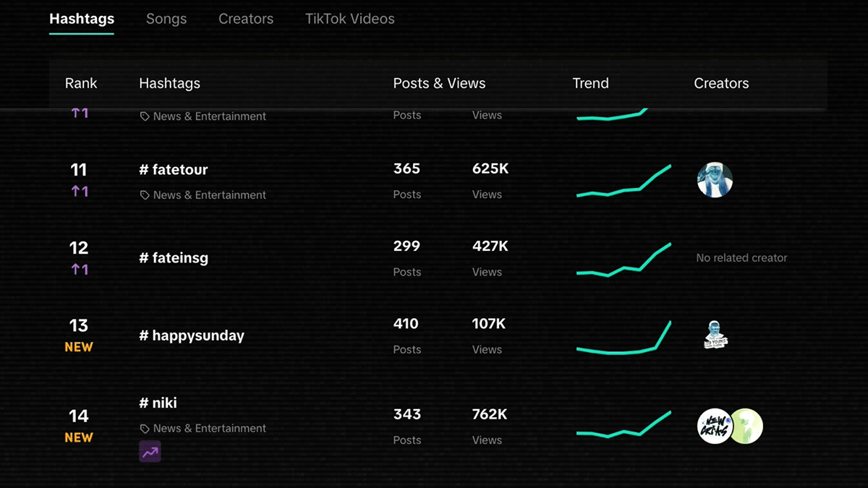Click the trend chart for happysunday

(624, 338)
